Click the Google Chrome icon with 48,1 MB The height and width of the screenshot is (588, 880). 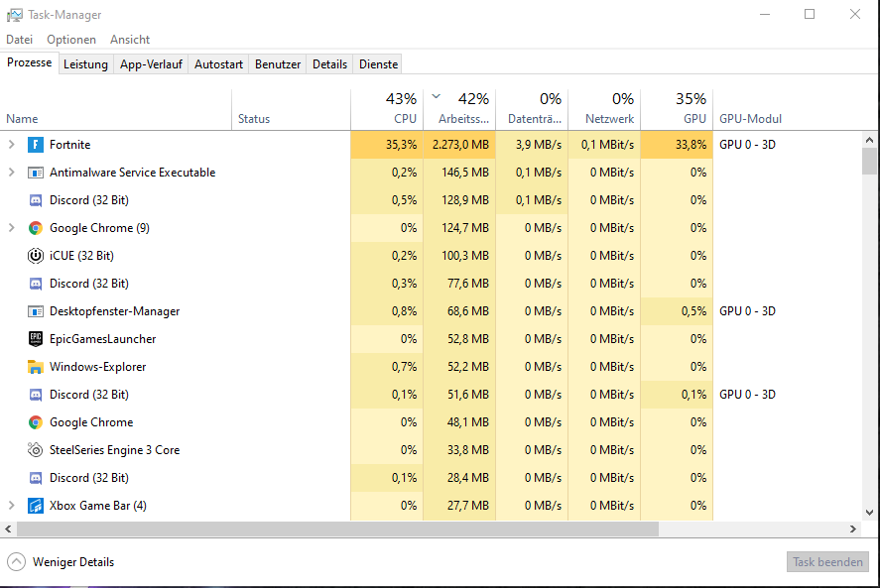pyautogui.click(x=36, y=422)
